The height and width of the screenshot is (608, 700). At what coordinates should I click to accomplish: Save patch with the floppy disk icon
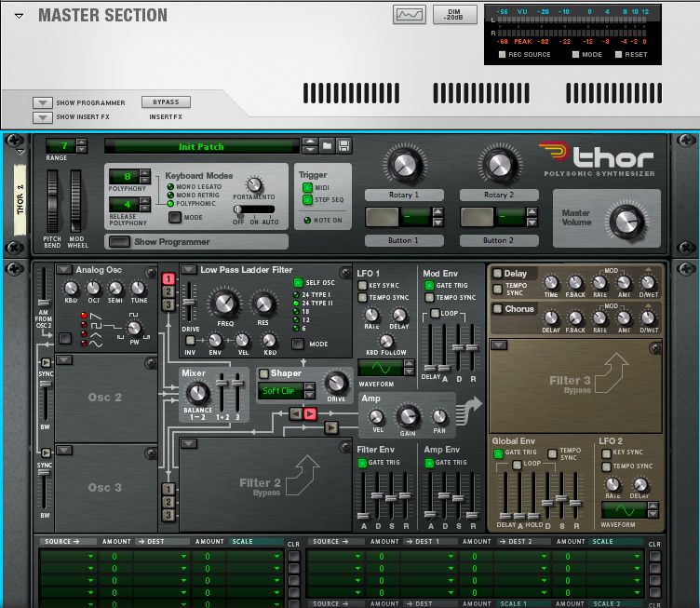343,145
